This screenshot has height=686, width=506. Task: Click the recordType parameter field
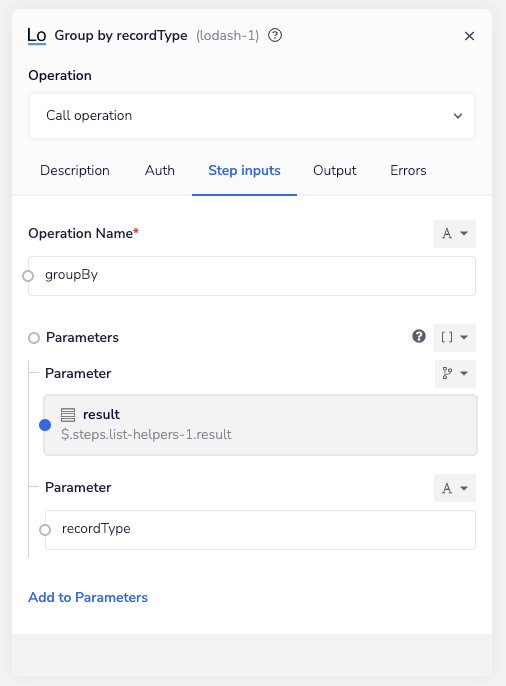(261, 530)
